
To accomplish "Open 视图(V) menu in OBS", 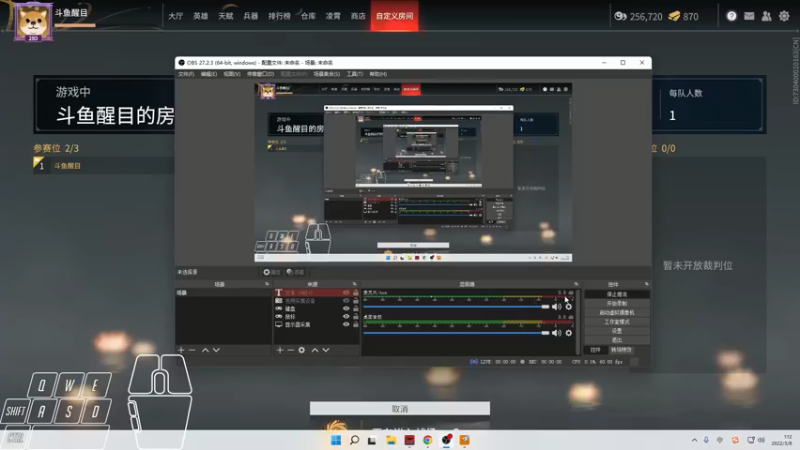I will pyautogui.click(x=232, y=74).
